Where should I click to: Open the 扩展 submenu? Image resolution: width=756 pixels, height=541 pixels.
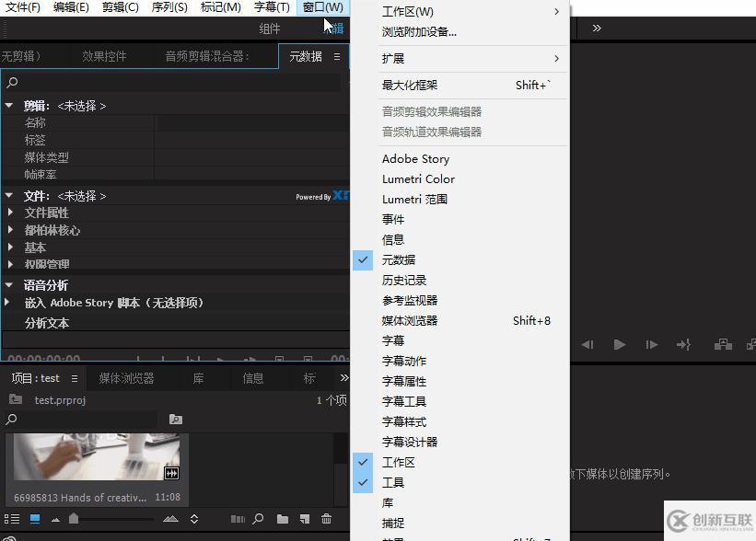pyautogui.click(x=461, y=59)
